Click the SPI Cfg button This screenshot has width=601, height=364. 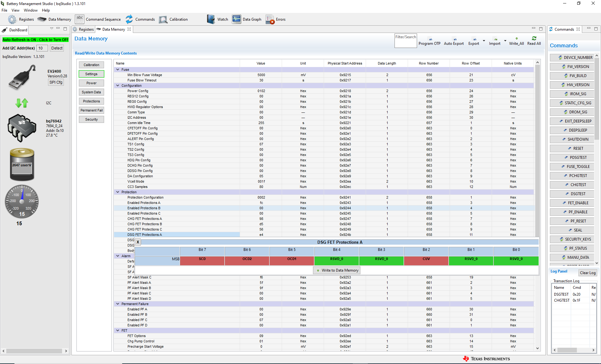56,82
